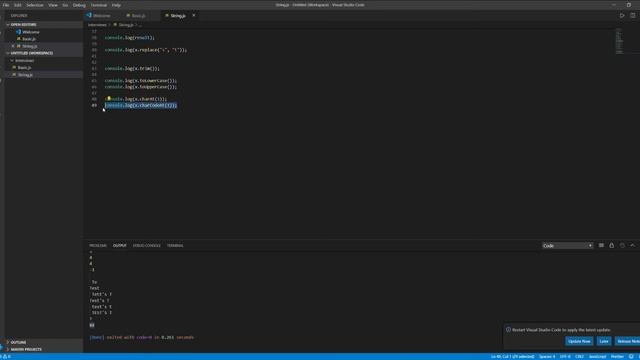Toggle output scroll lock icon

(611, 245)
